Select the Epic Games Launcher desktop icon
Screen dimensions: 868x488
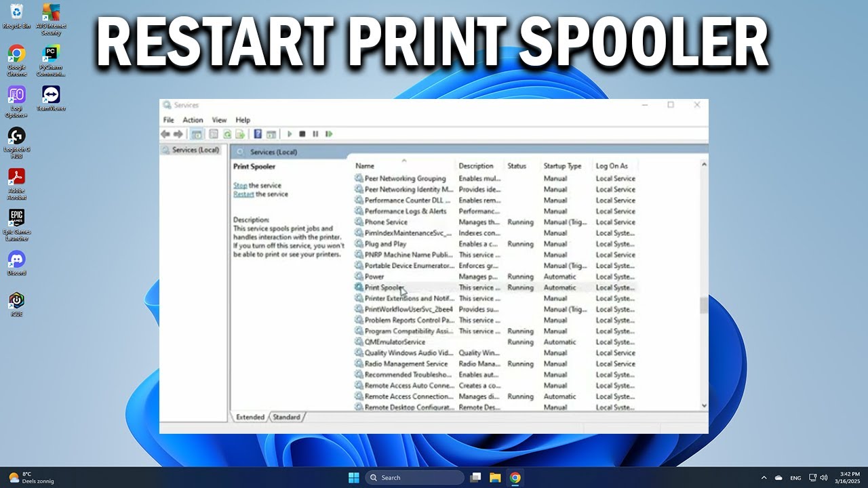(x=16, y=225)
